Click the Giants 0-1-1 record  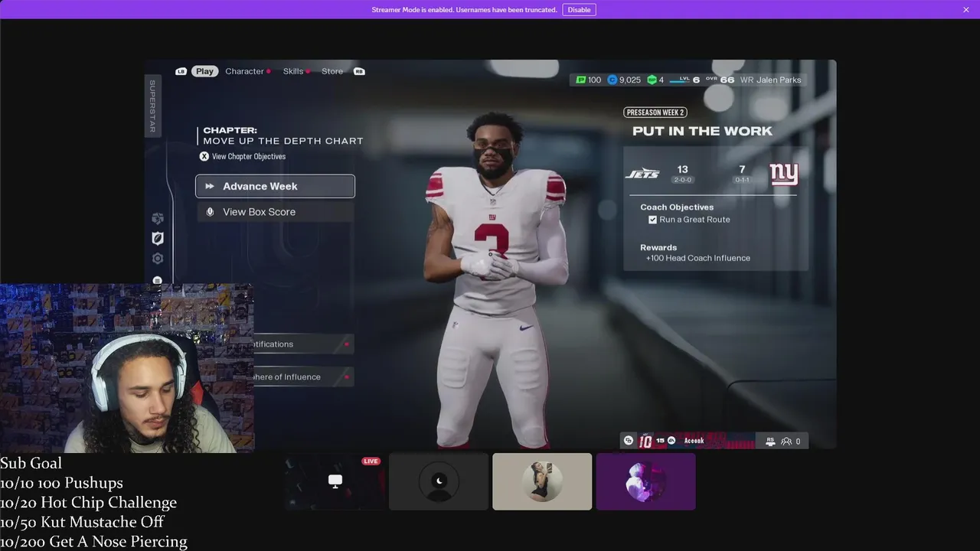coord(741,180)
